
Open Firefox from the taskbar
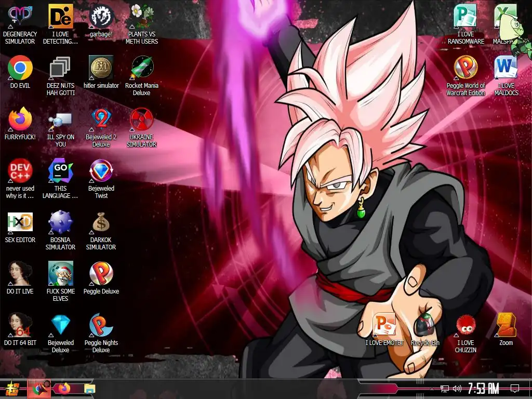click(64, 389)
